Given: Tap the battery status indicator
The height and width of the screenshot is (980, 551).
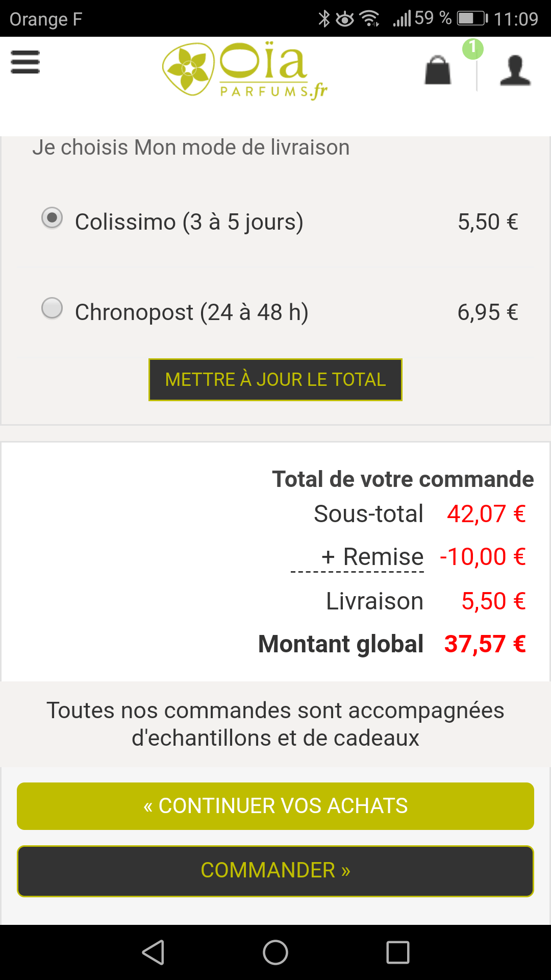Looking at the screenshot, I should tap(472, 19).
